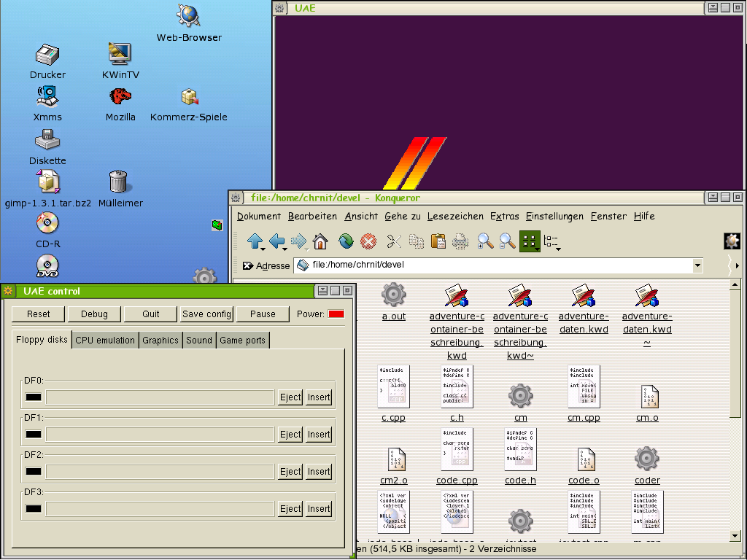Open the Bearbeiten menu
Viewport: 747px width, 560px height.
(312, 216)
